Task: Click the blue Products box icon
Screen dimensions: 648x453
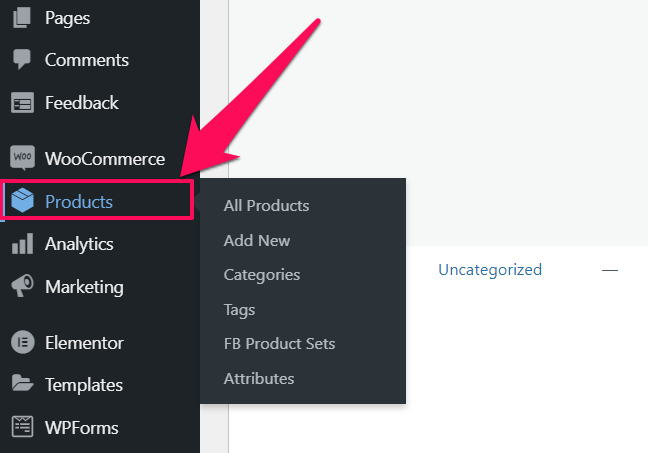Action: click(22, 200)
